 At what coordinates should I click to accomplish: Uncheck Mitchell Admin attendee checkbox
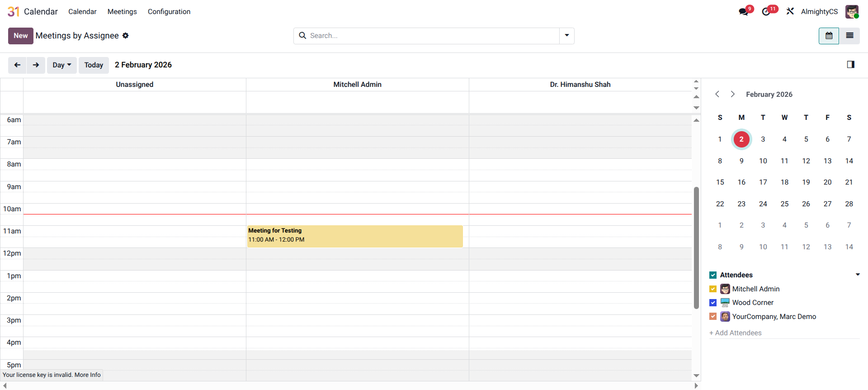(713, 289)
